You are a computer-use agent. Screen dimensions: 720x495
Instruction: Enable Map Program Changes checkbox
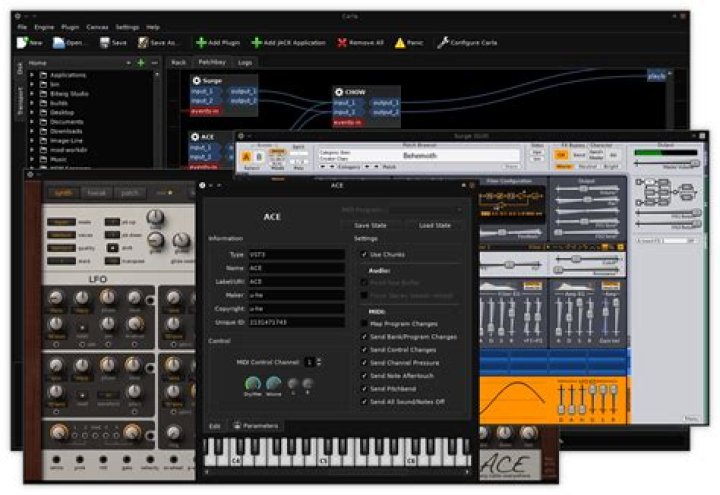click(x=364, y=324)
